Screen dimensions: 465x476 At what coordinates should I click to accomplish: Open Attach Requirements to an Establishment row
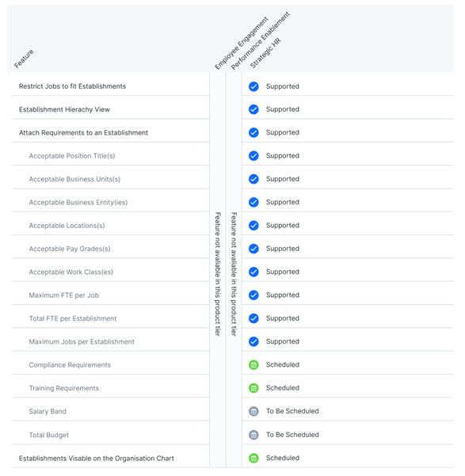click(x=111, y=132)
